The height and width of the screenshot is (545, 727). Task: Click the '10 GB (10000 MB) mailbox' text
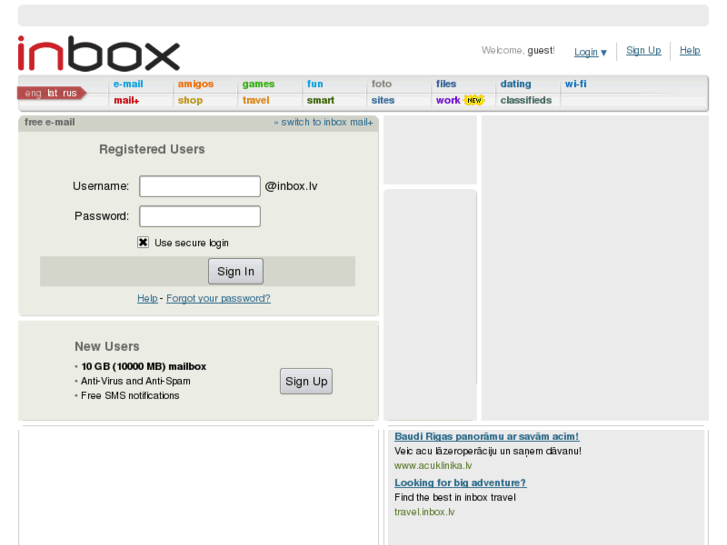pos(144,366)
